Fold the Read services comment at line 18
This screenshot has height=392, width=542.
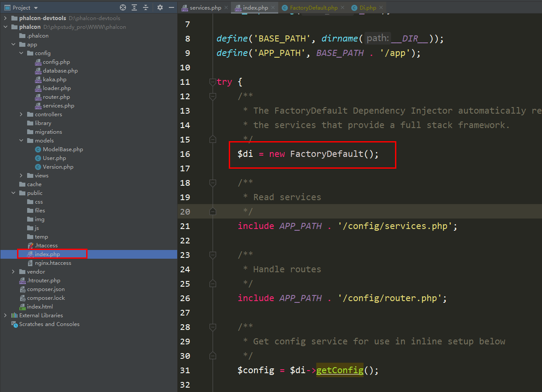213,183
